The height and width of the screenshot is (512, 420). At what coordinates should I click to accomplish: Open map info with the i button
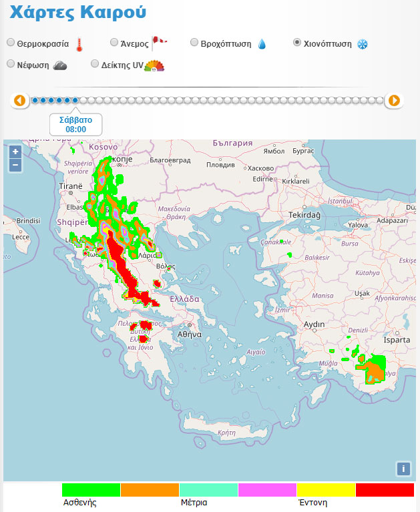[403, 469]
